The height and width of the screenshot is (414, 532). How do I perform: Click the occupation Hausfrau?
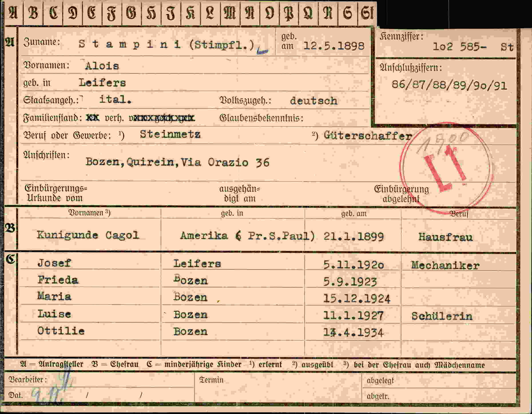click(446, 237)
